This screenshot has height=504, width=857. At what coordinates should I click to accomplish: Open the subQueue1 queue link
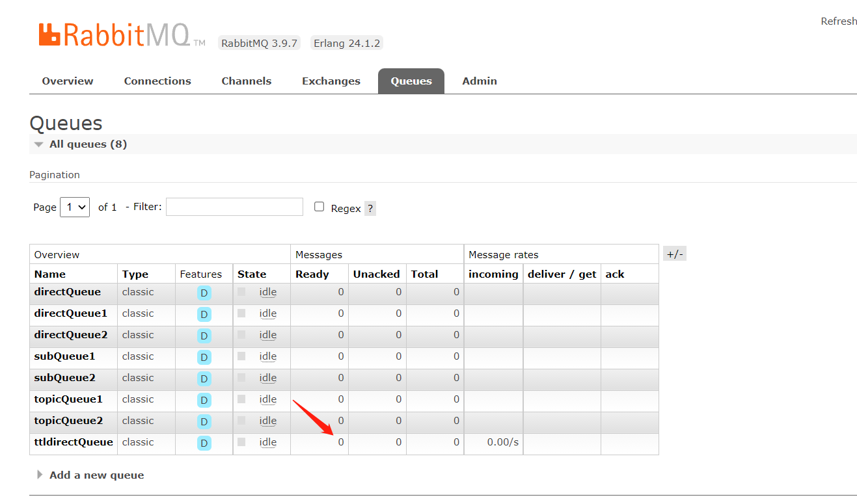(65, 356)
